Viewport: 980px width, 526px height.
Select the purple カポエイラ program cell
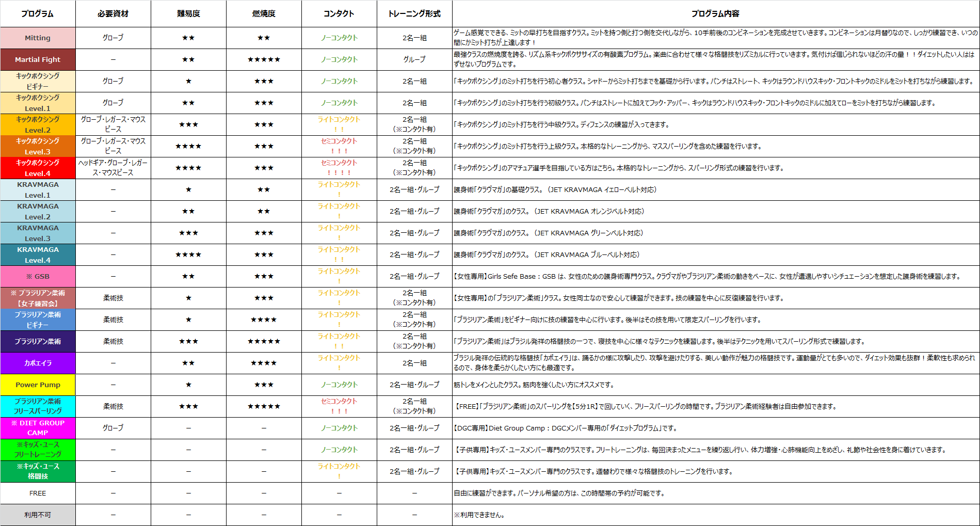point(38,363)
